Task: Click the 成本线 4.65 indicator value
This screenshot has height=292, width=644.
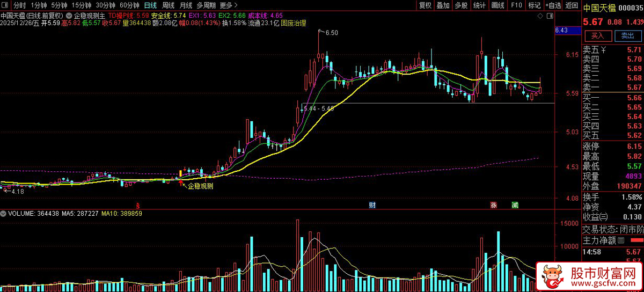Action: tap(264, 15)
